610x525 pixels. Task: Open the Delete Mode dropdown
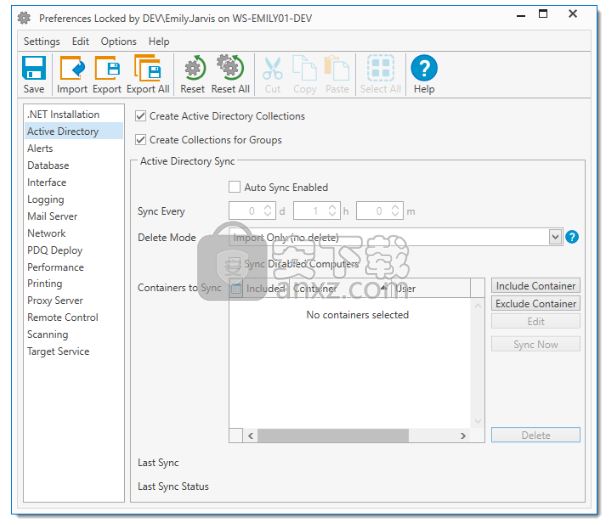[x=555, y=237]
